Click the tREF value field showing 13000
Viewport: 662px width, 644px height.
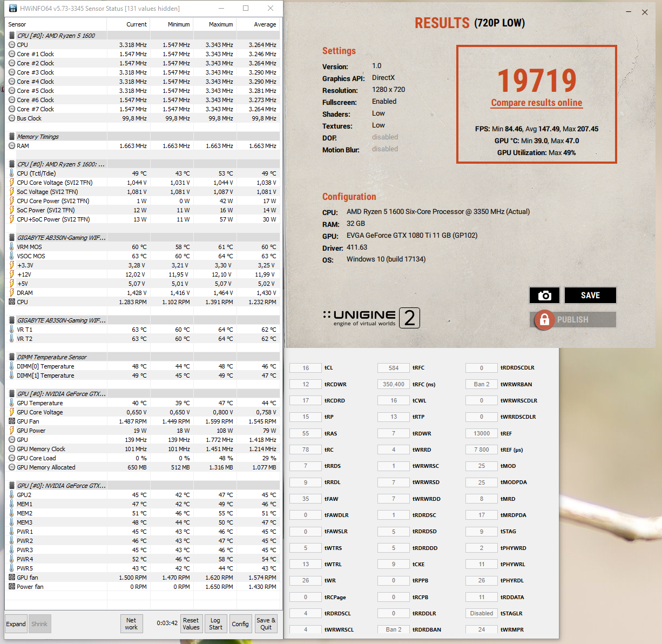tap(482, 433)
